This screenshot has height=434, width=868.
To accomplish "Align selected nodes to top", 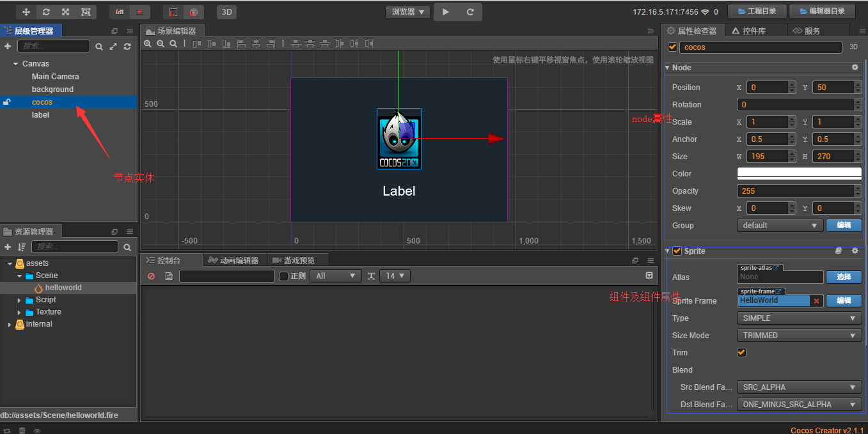I will (x=197, y=43).
